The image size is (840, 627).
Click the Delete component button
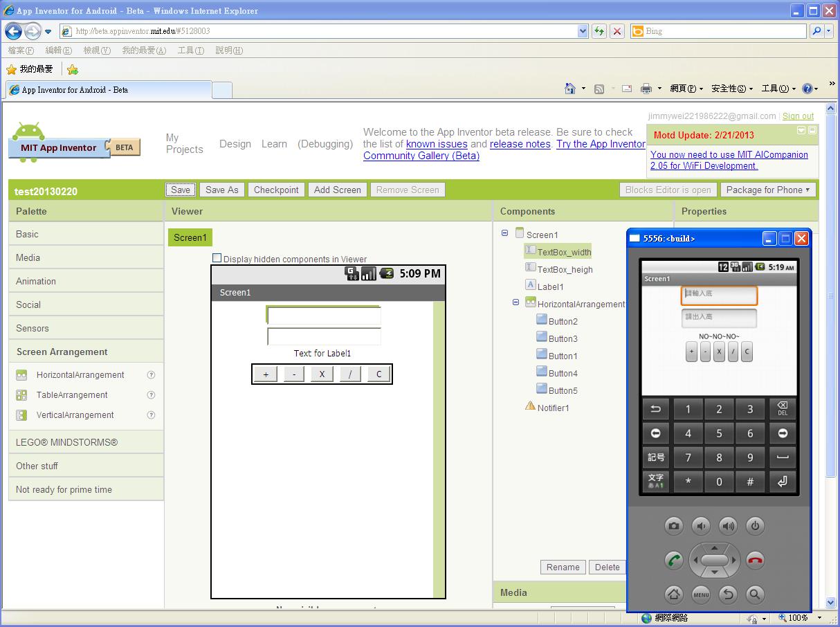pos(607,567)
